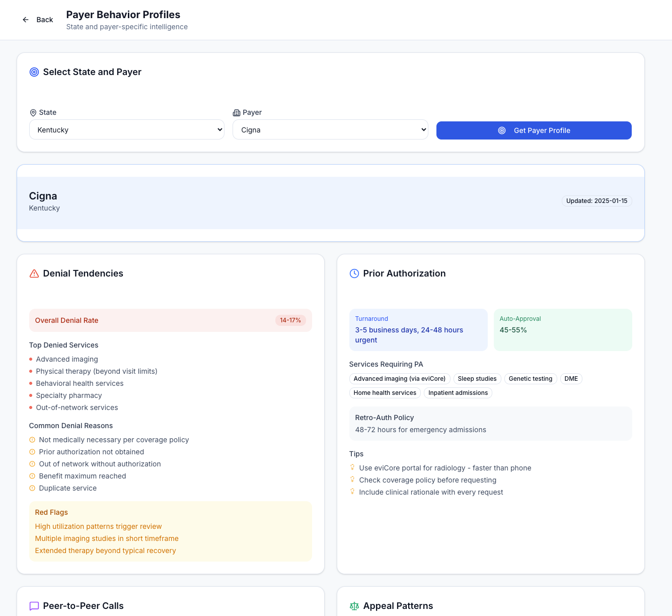
Task: Open the Payer dropdown showing Cigna
Action: pos(330,129)
